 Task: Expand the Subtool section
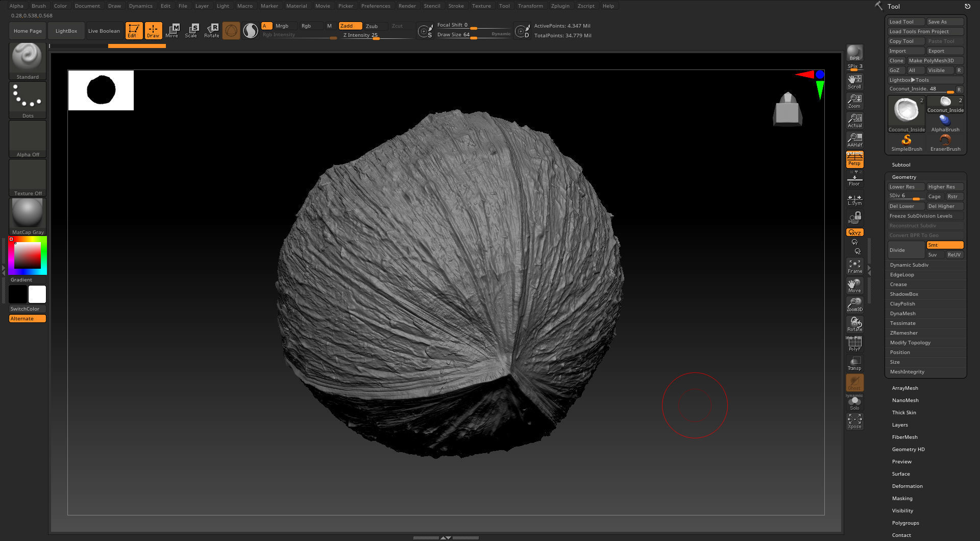(x=901, y=164)
